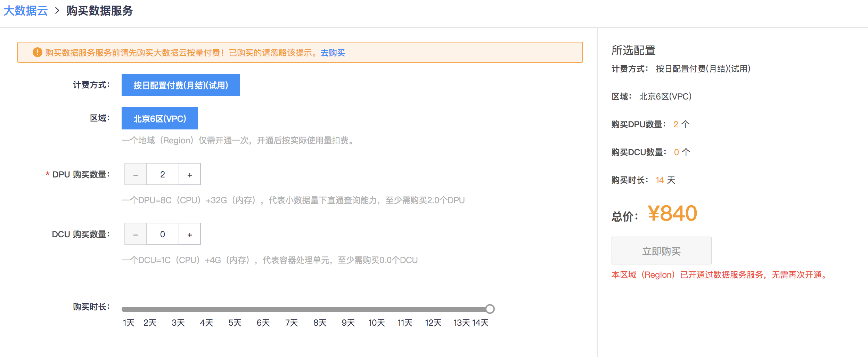
Task: Click the 购买DCU数量 summary value 0 个
Action: pyautogui.click(x=682, y=152)
